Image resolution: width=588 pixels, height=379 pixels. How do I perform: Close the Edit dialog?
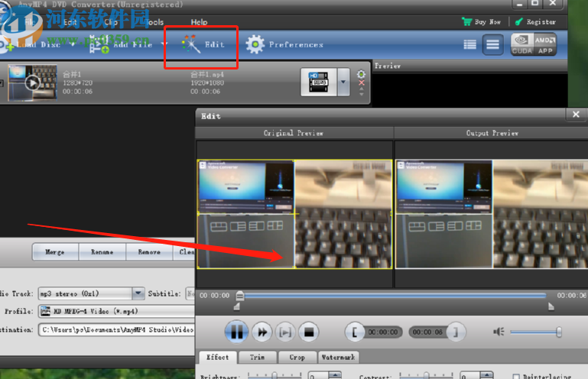pos(576,115)
